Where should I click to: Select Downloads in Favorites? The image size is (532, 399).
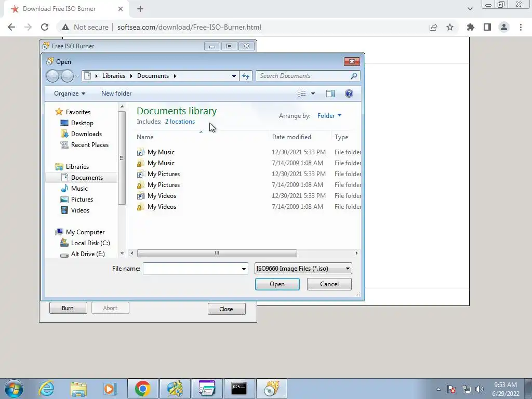point(86,134)
